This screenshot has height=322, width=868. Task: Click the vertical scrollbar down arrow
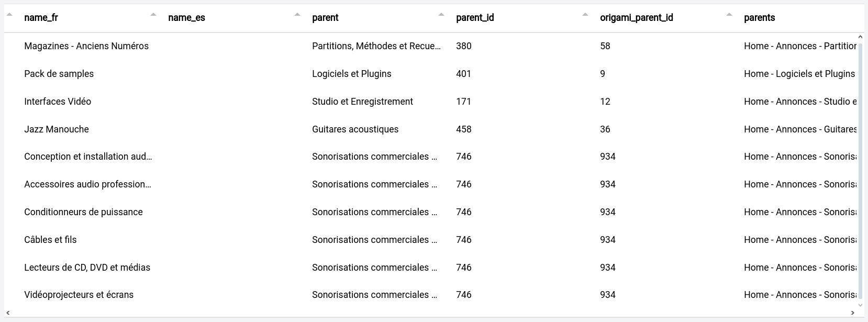click(860, 305)
